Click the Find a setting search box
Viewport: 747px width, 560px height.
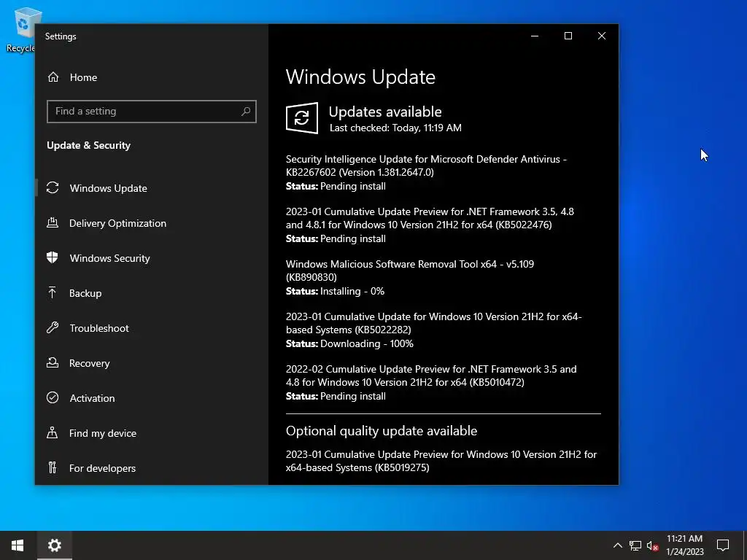152,112
